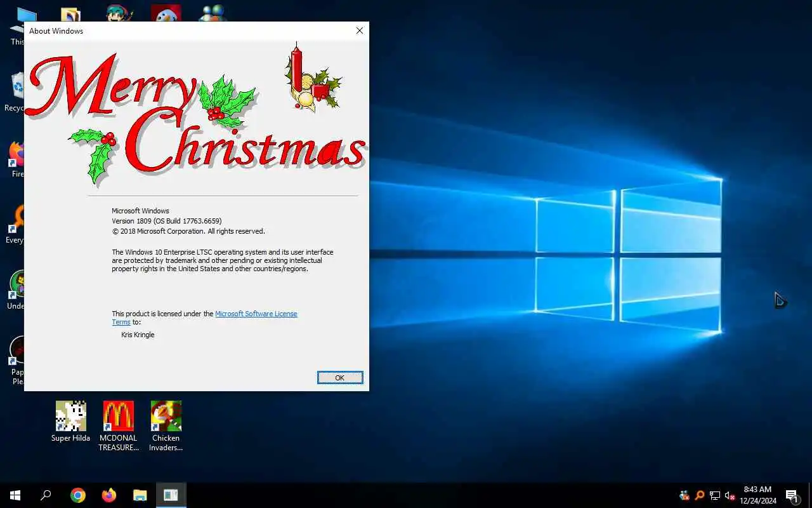Select the partly hidden Firefox desktop shortcut

coord(17,159)
